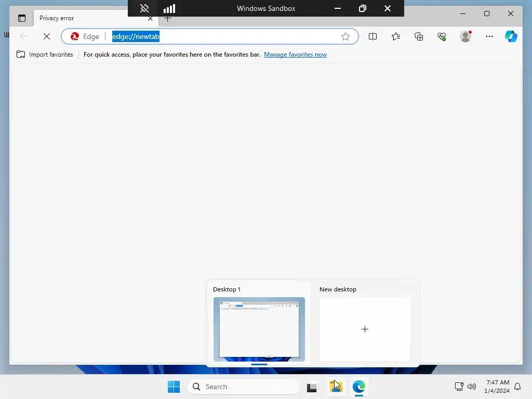Open the clock showing 7:47 AM

pyautogui.click(x=497, y=387)
